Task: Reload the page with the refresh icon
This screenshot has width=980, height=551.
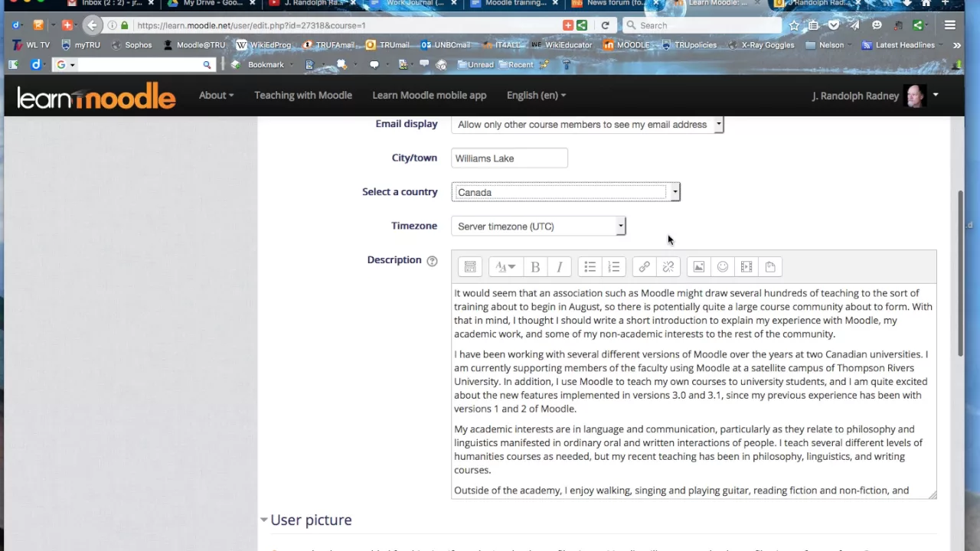Action: [x=605, y=25]
